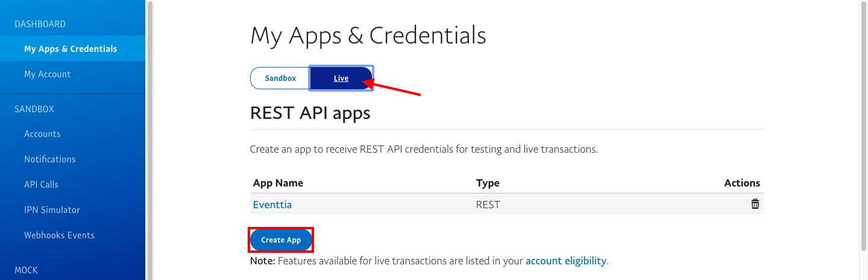This screenshot has width=868, height=280.
Task: Switch to the Sandbox environment toggle
Action: [x=280, y=78]
